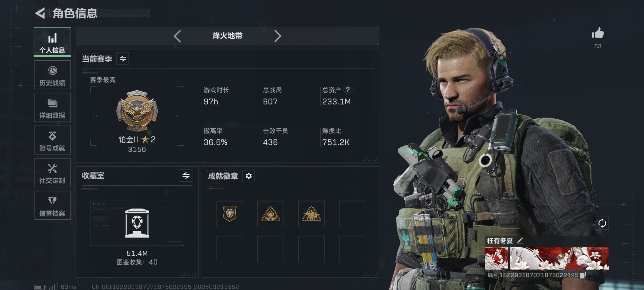
Task: Click the 总资产 question mark help icon
Action: (x=348, y=90)
